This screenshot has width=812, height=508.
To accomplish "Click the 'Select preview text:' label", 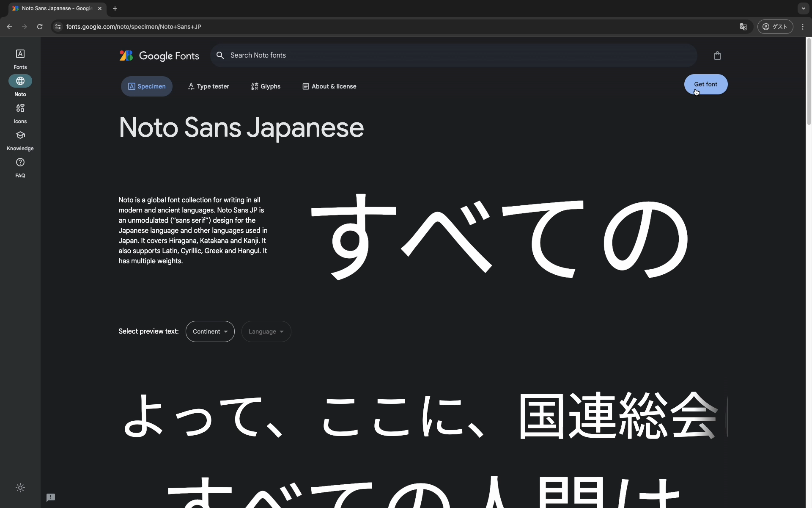I will (148, 331).
